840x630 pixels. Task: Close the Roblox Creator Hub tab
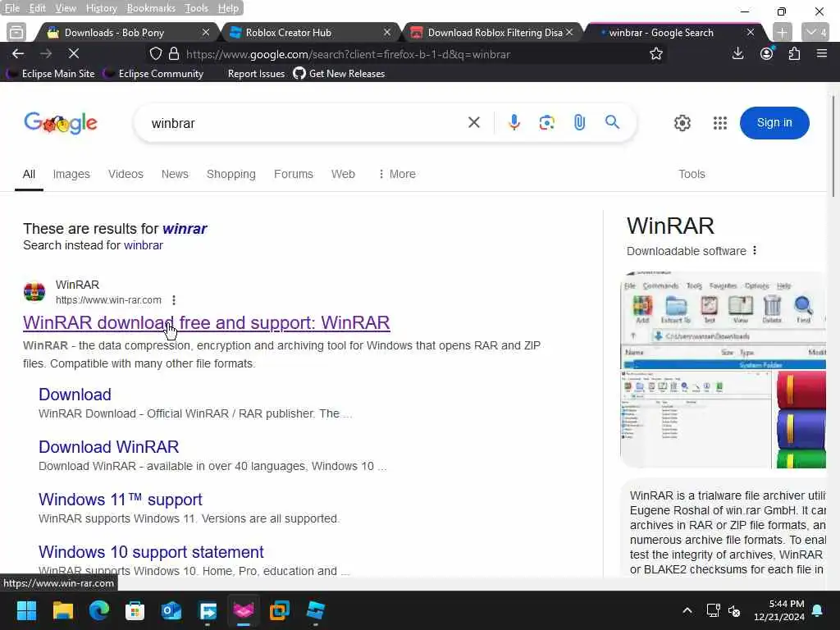(x=387, y=33)
